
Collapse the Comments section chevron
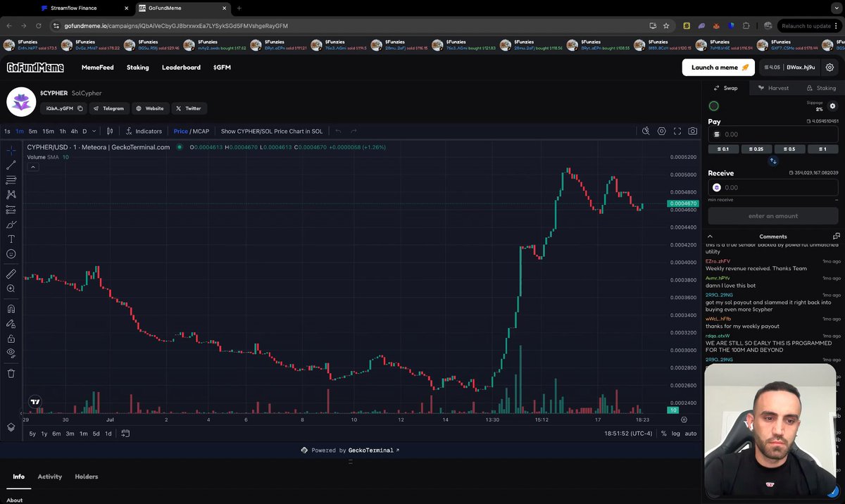[711, 237]
